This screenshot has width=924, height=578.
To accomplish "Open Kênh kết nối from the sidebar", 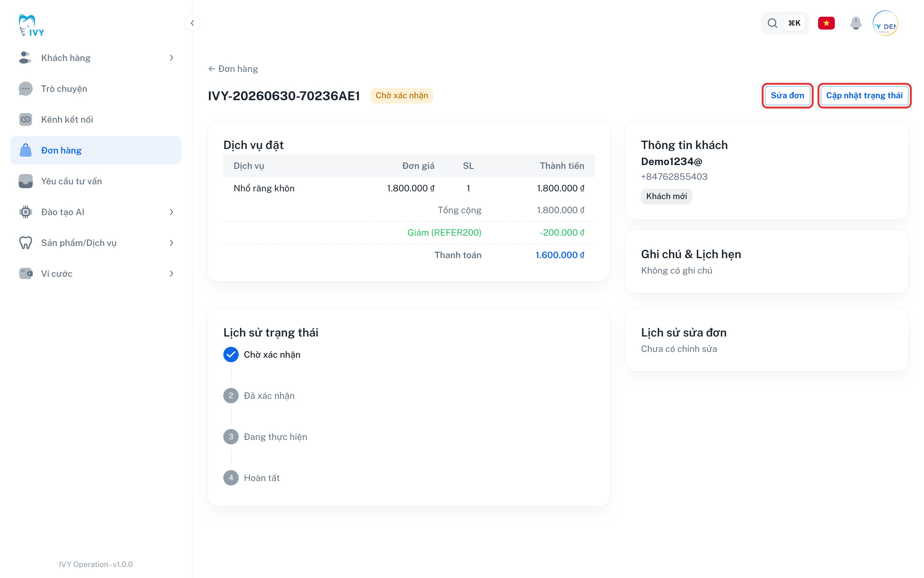I will [96, 120].
